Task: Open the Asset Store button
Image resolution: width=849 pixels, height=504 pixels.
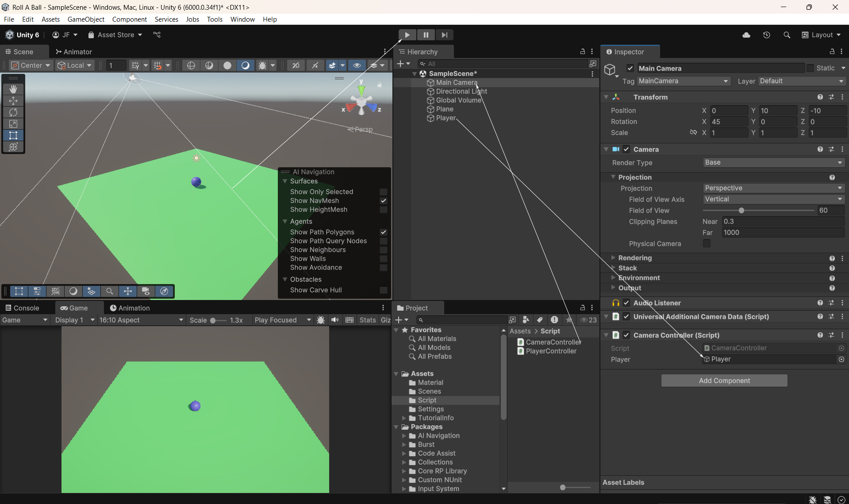Action: point(115,35)
